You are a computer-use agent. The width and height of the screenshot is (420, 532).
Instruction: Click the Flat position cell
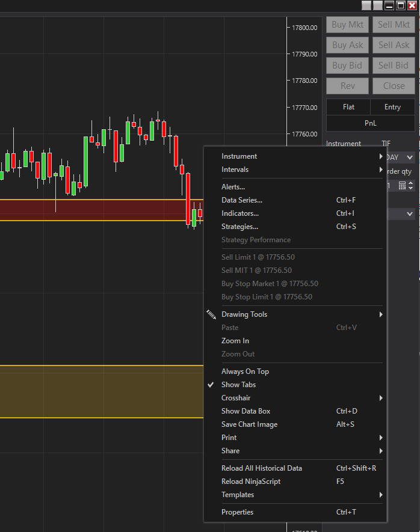coord(348,107)
